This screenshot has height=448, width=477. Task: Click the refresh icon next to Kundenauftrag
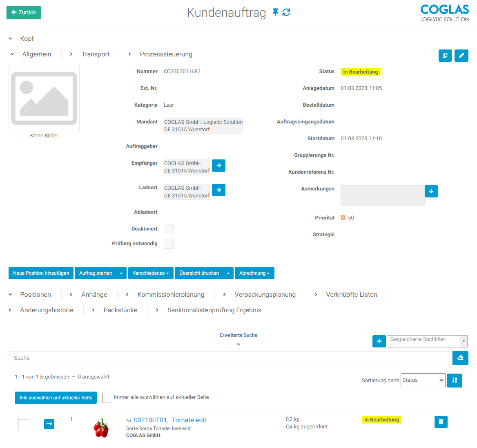(287, 12)
